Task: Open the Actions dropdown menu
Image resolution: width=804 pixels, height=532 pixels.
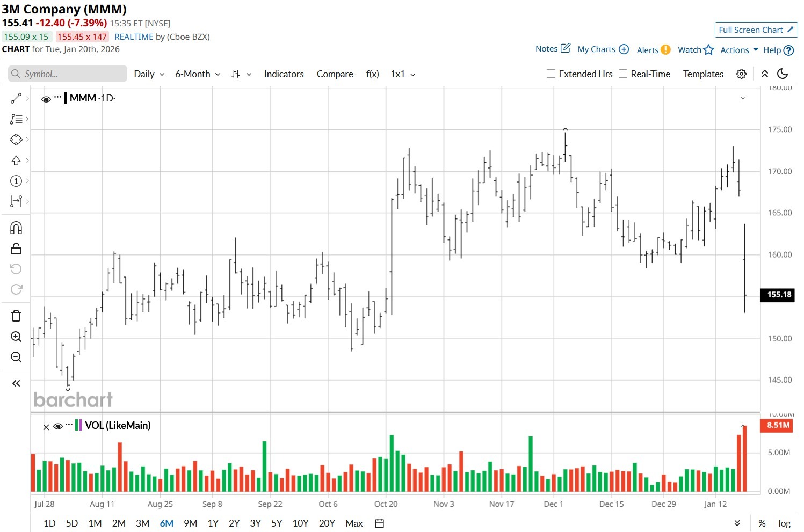Action: tap(739, 50)
